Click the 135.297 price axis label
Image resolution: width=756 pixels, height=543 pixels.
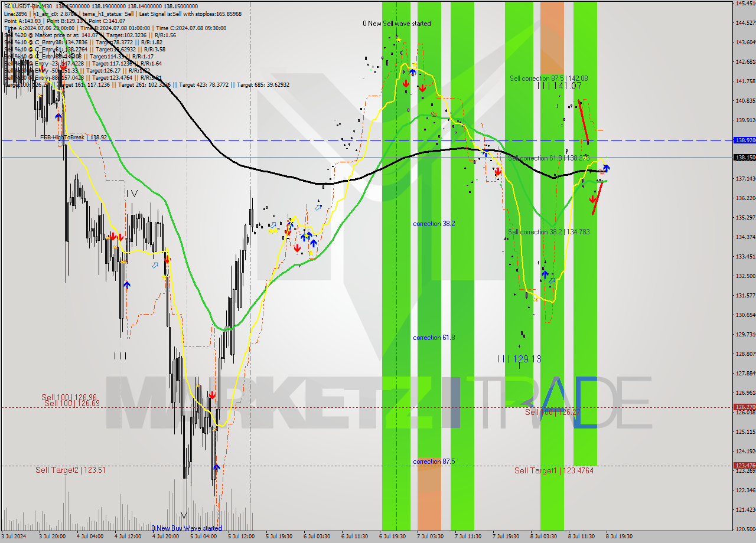pos(745,217)
